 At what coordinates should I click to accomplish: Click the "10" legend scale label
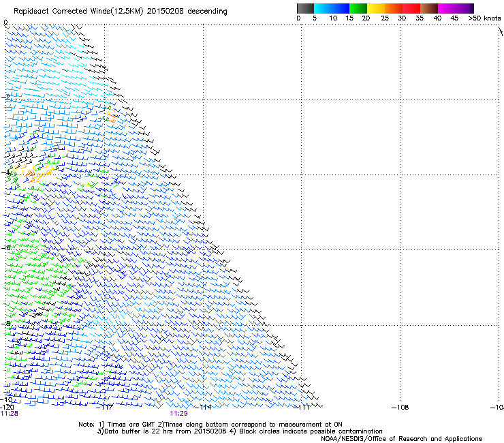(333, 18)
